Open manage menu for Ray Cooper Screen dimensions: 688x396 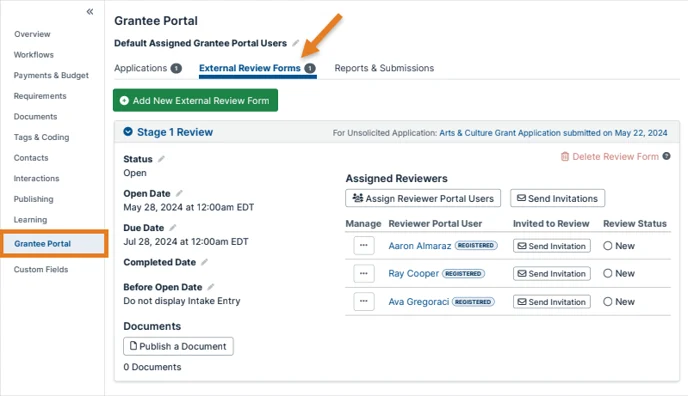pos(364,274)
